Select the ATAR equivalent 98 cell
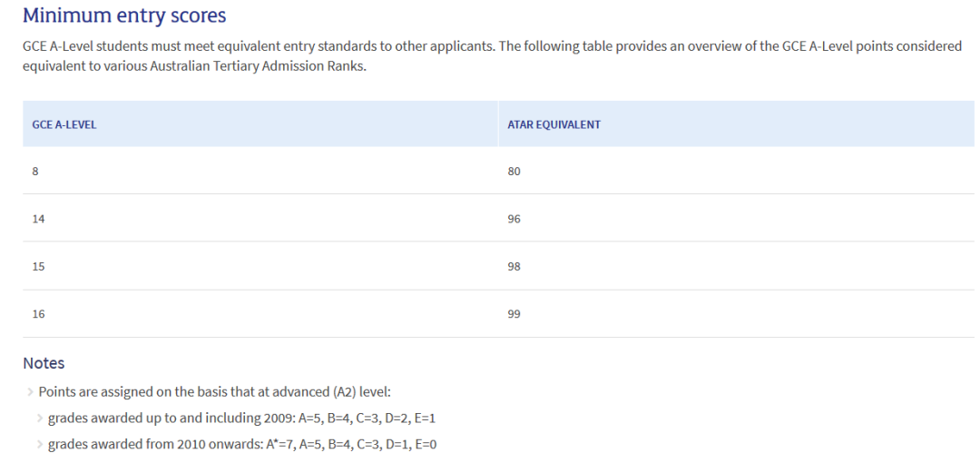Image resolution: width=980 pixels, height=463 pixels. tap(514, 266)
